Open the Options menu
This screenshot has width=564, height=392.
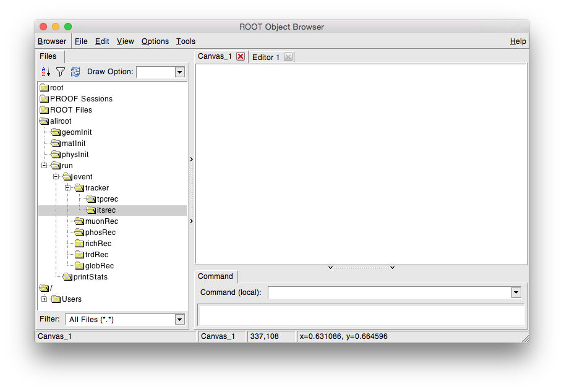155,41
